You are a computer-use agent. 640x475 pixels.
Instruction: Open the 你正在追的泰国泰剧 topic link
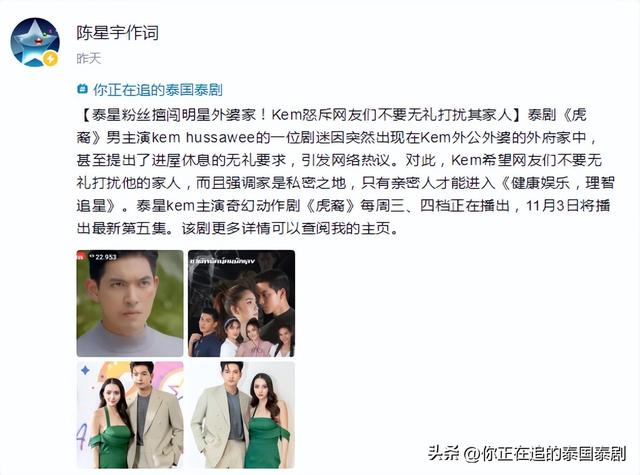point(158,89)
